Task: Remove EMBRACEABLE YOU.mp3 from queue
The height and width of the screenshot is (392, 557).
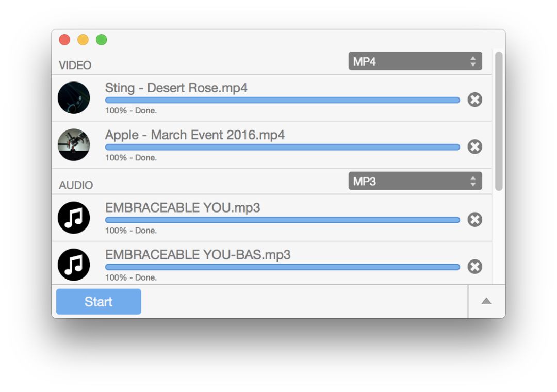Action: [474, 220]
